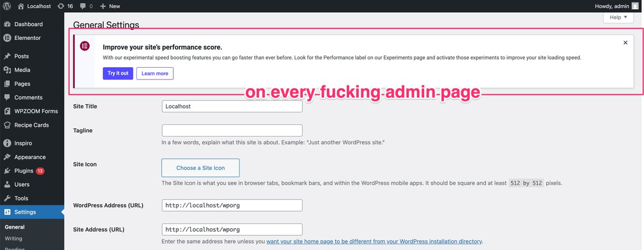Expand the Help dropdown tab
The width and height of the screenshot is (644, 250).
[x=618, y=17]
